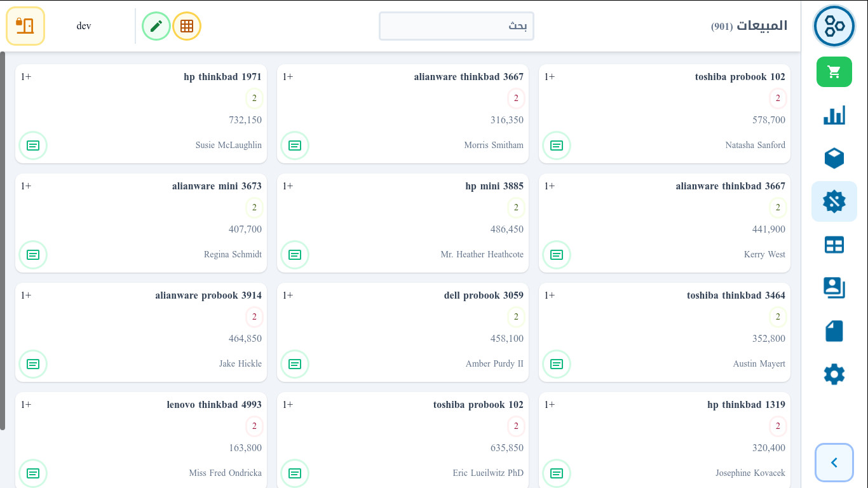Open the bar chart statistics page
This screenshot has height=488, width=868.
834,115
